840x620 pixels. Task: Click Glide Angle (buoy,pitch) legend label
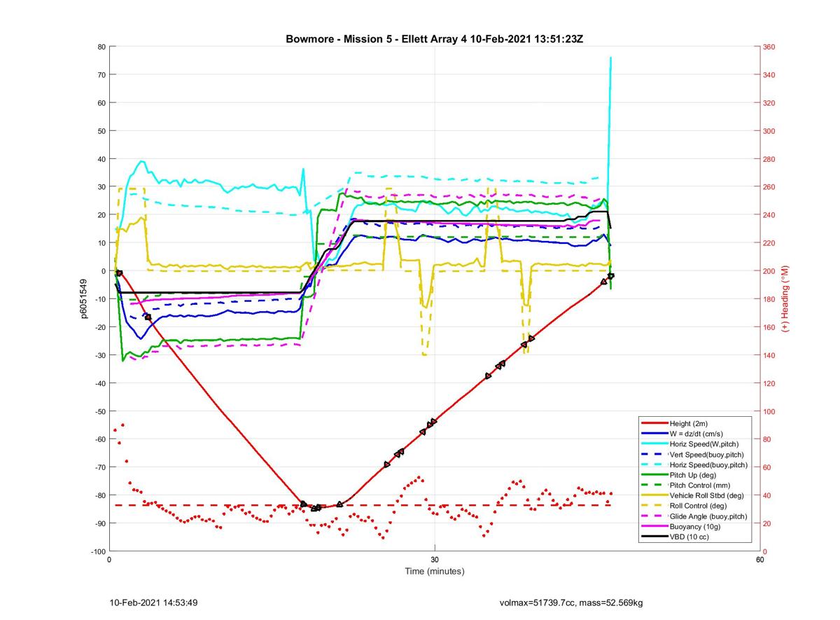(708, 516)
